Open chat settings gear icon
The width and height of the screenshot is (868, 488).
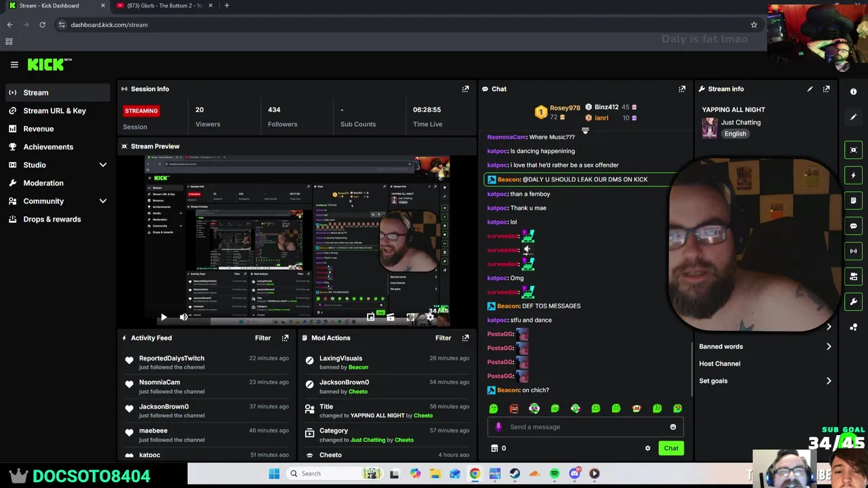click(x=648, y=448)
